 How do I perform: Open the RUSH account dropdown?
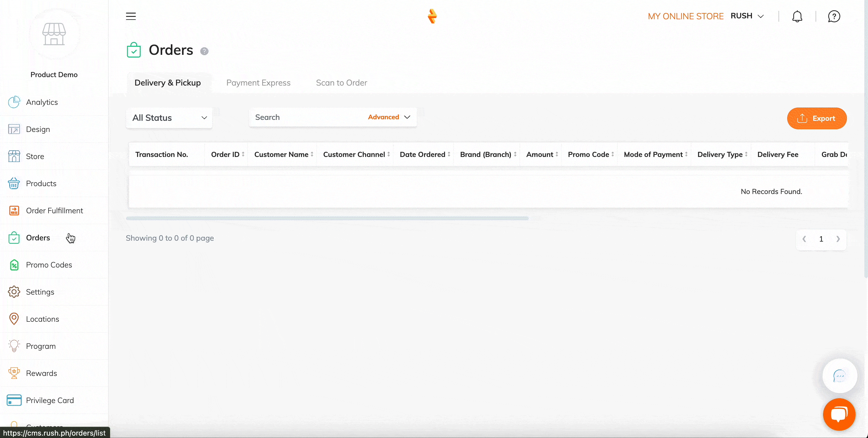(x=747, y=16)
